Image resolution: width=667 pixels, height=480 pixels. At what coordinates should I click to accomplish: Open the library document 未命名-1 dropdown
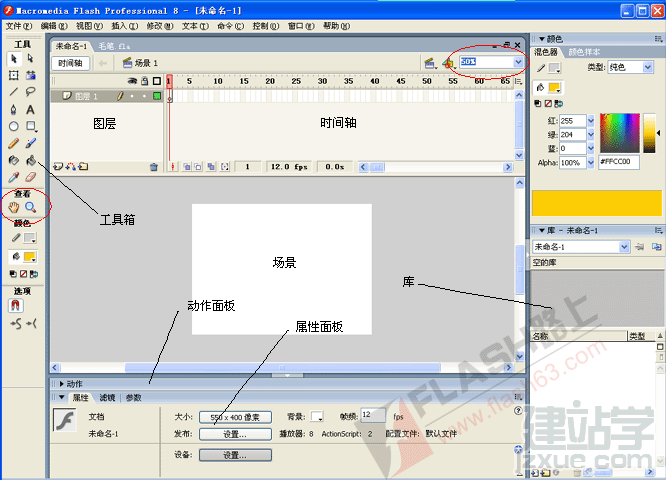coord(624,247)
